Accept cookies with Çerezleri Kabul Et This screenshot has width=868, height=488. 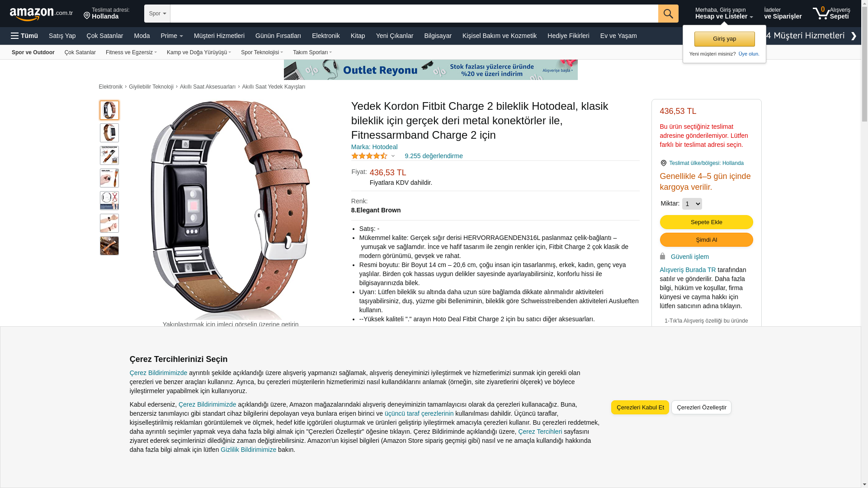[640, 407]
